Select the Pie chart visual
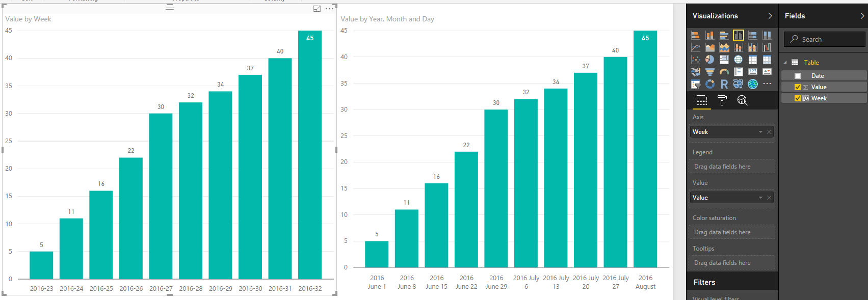 pyautogui.click(x=709, y=60)
